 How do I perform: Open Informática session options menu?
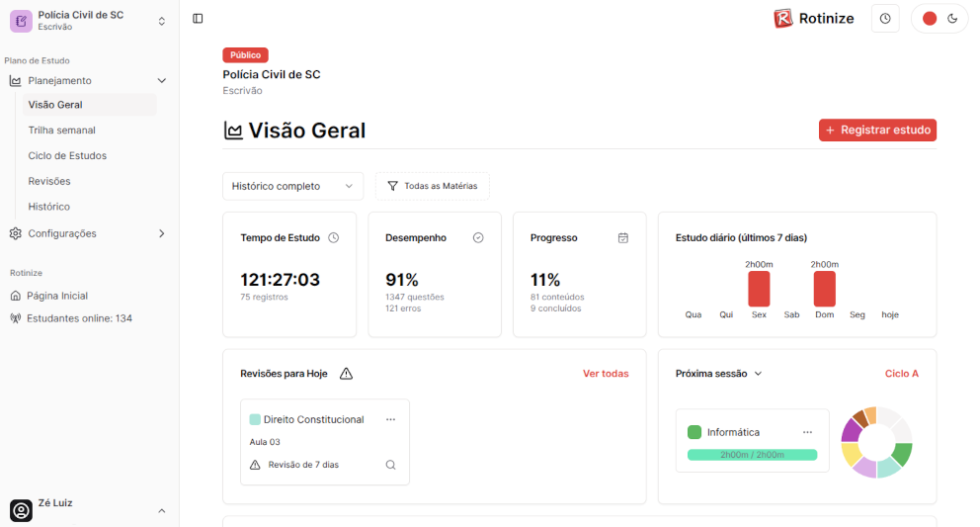pos(807,432)
